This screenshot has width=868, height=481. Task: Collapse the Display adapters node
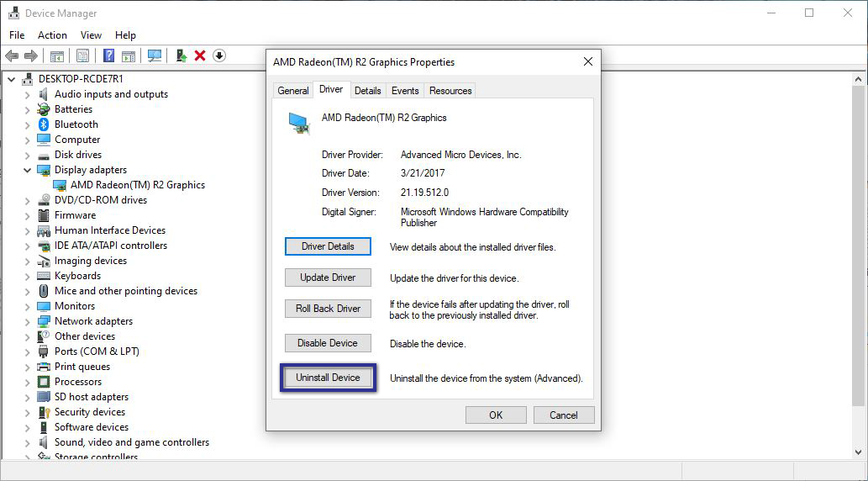point(27,170)
